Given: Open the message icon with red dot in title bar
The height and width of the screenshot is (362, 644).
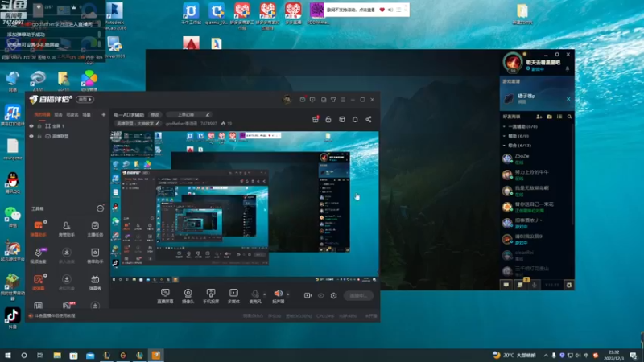Looking at the screenshot, I should (303, 100).
